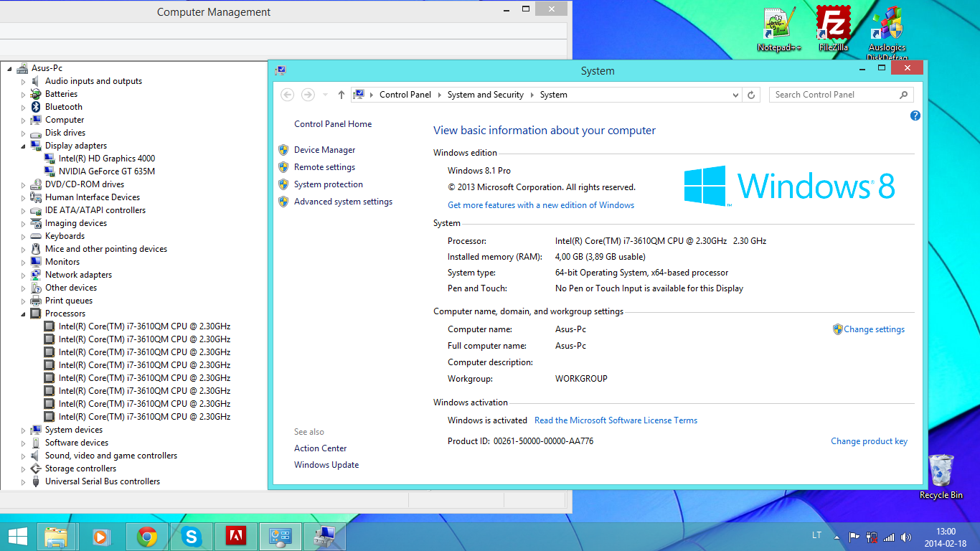Expand the Network adapters node

(x=23, y=275)
